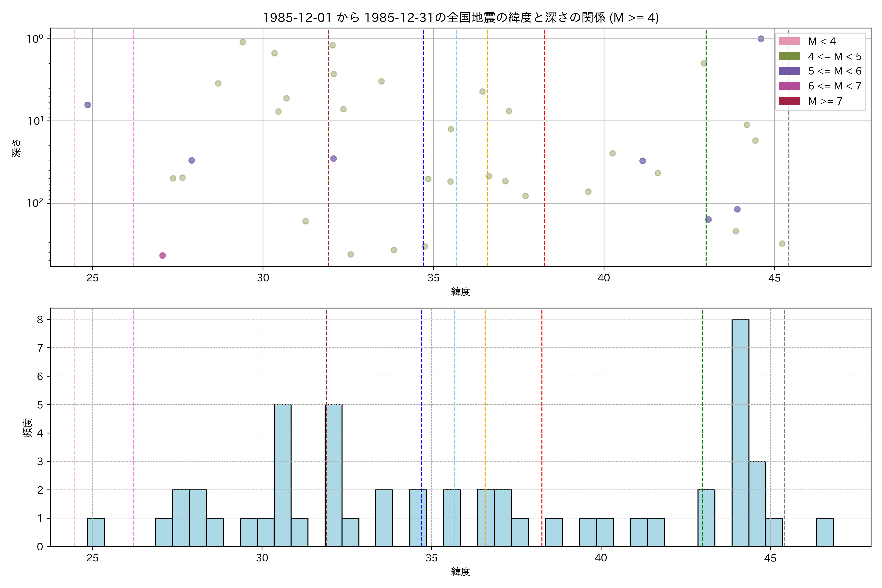The width and height of the screenshot is (882, 588).
Task: Click the histogram bar of height 3 near 44.5
Action: [757, 503]
